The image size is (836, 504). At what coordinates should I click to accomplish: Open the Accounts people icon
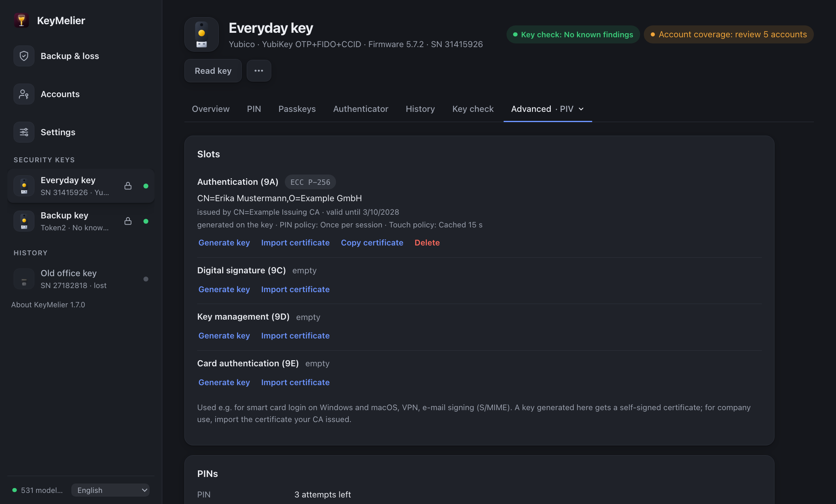[24, 94]
